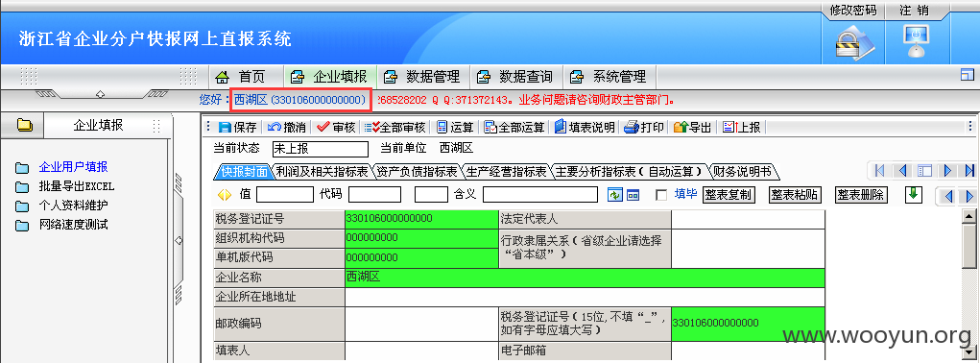Switch to the 资产负债指标表 tab
Screen dimensions: 980x363
click(x=417, y=171)
